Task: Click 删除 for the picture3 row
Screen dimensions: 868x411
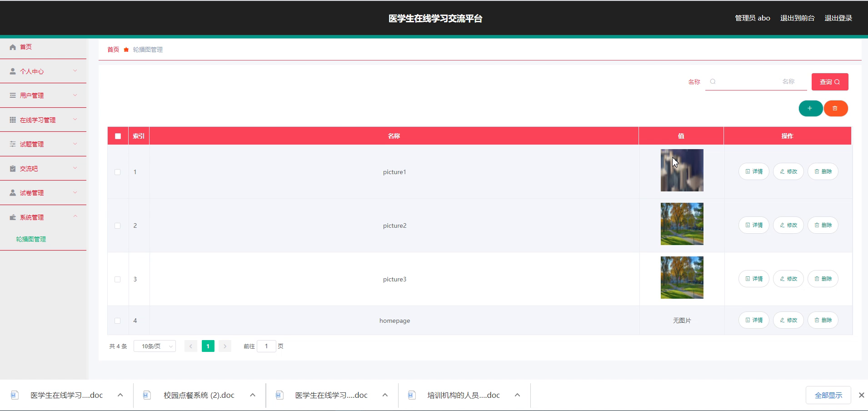Action: [823, 279]
